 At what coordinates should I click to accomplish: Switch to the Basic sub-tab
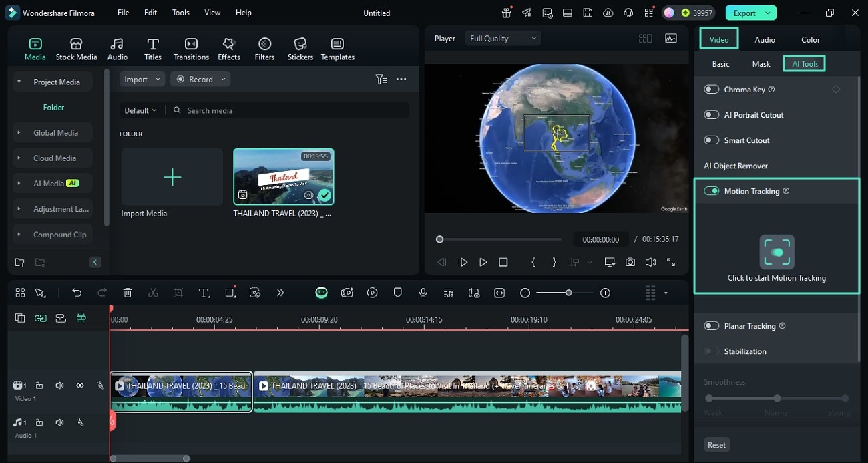[720, 64]
